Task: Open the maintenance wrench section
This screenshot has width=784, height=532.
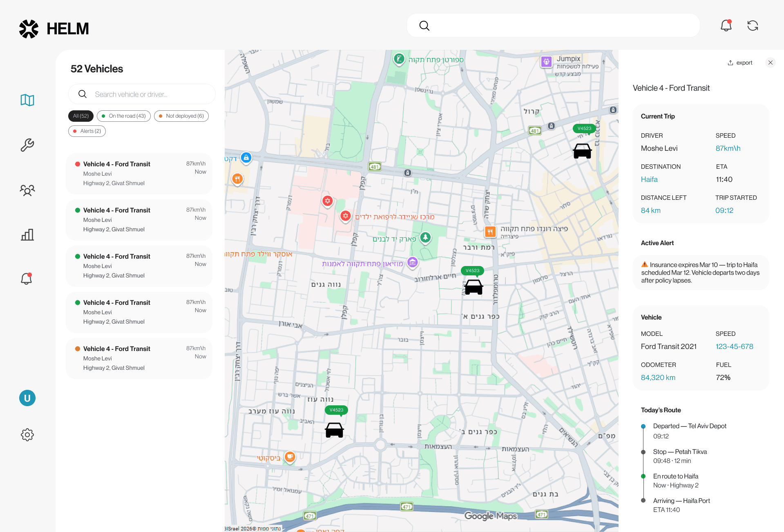Action: pyautogui.click(x=27, y=145)
